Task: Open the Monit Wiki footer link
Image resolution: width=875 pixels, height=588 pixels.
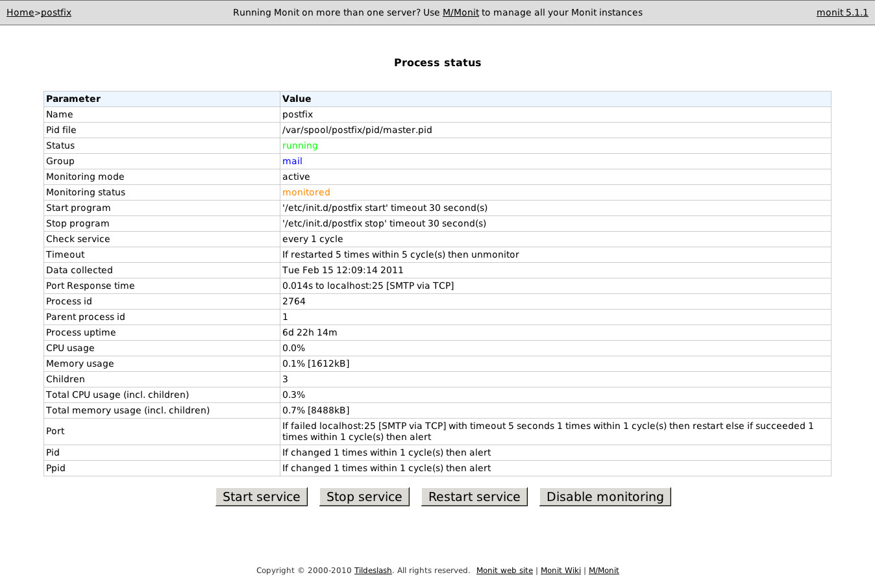Action: [x=561, y=570]
